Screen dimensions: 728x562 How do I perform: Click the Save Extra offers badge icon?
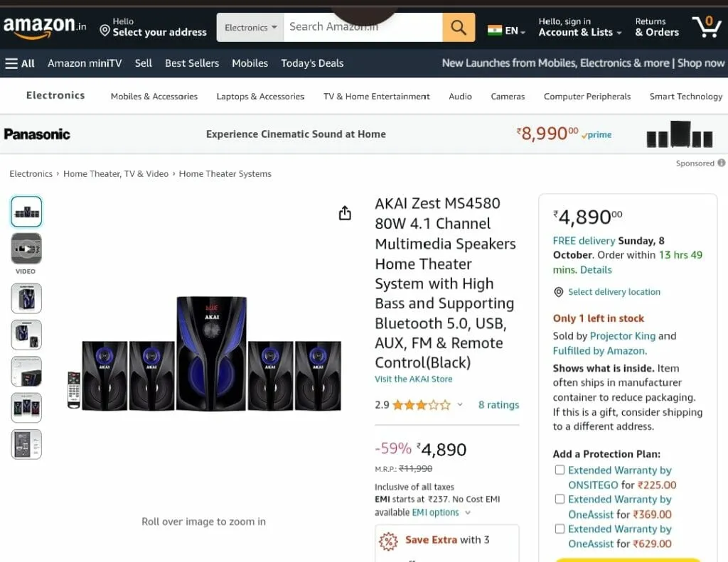pos(388,541)
